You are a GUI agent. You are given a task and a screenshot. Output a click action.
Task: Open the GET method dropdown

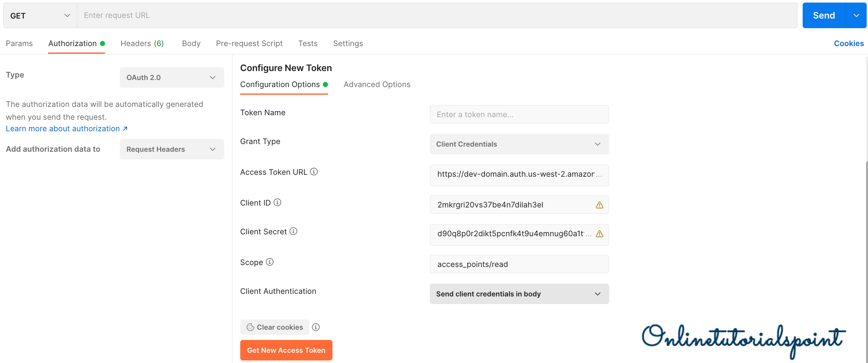[40, 15]
